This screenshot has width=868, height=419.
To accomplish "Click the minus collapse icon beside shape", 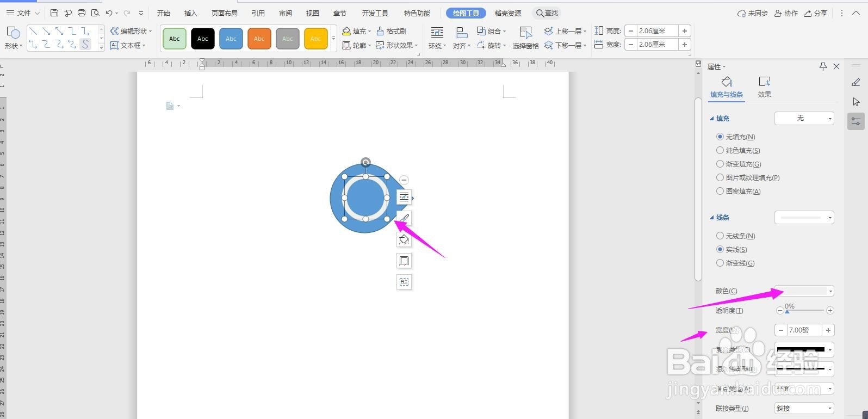I will coord(404,180).
